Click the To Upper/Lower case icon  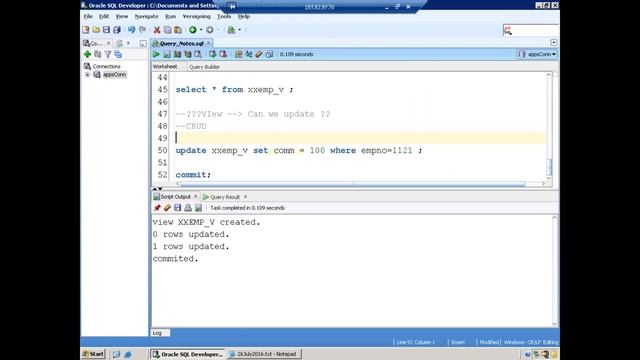point(249,54)
